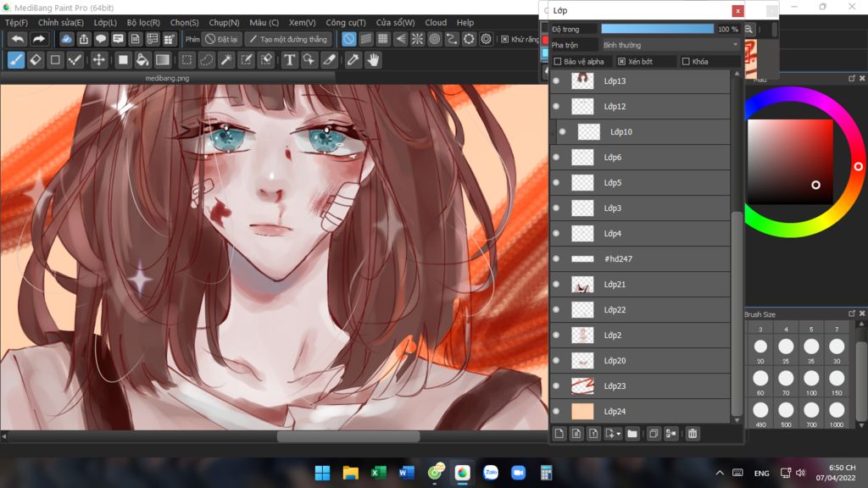Click the canvas horizontal scrollbar

pyautogui.click(x=348, y=436)
